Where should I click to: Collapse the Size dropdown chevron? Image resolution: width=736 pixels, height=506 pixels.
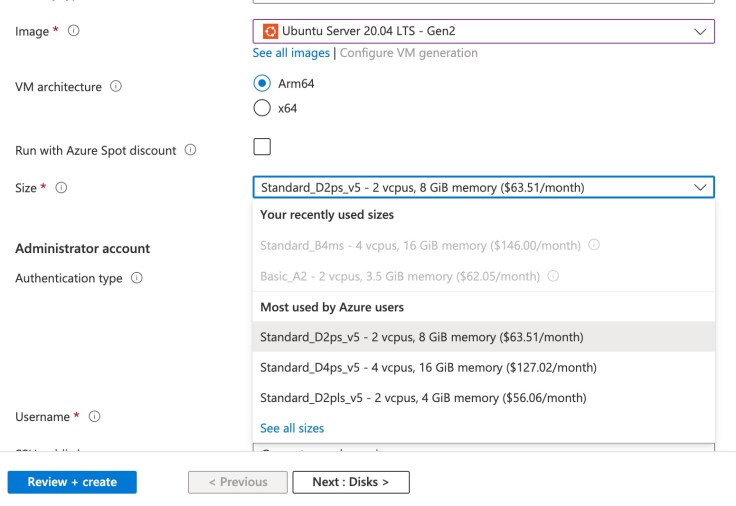[x=700, y=188]
